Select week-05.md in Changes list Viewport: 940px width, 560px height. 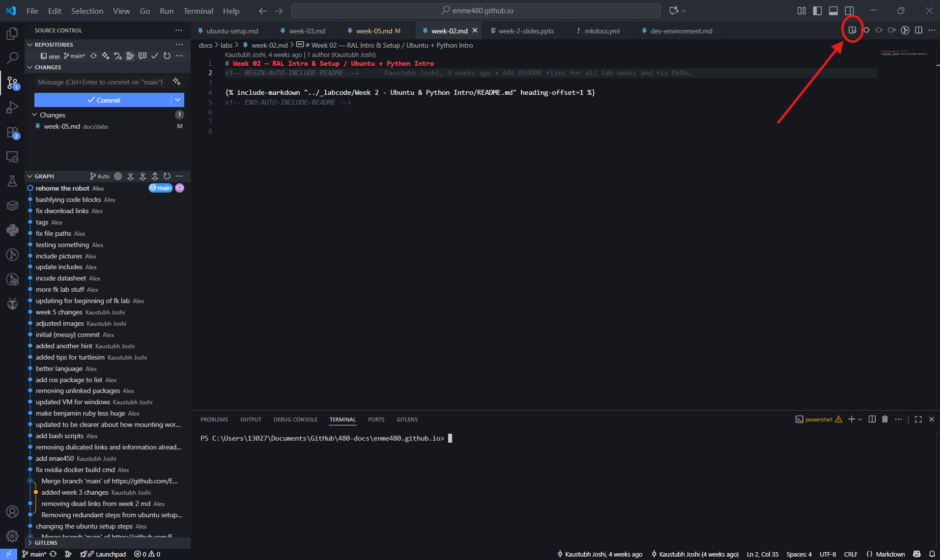coord(62,127)
